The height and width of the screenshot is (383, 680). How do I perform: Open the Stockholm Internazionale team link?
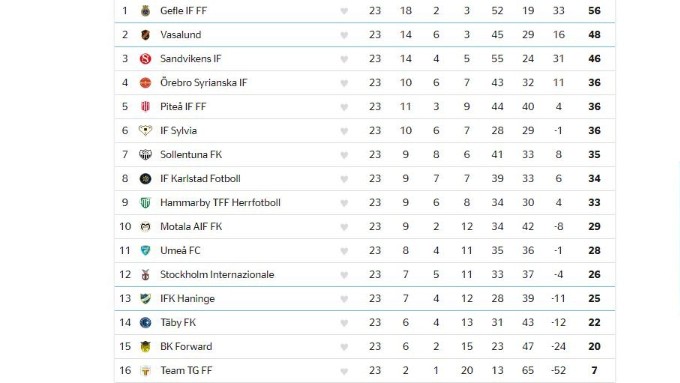217,275
